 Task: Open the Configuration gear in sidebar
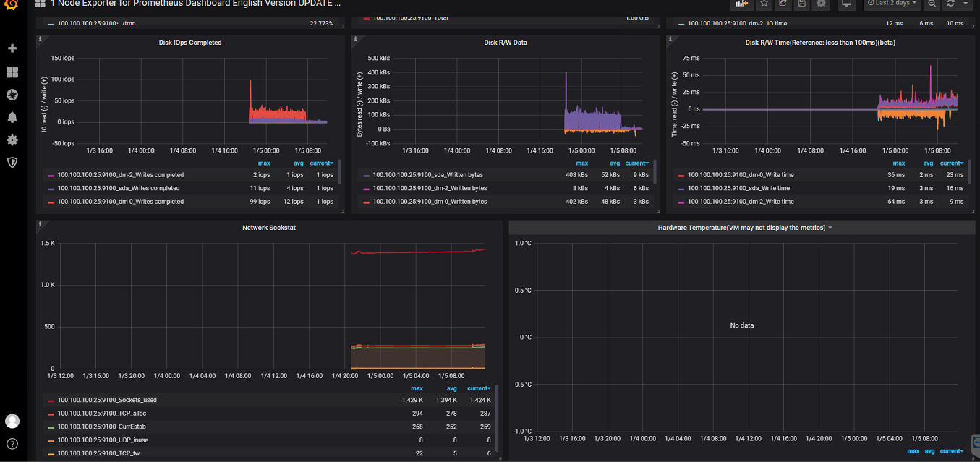(x=12, y=140)
